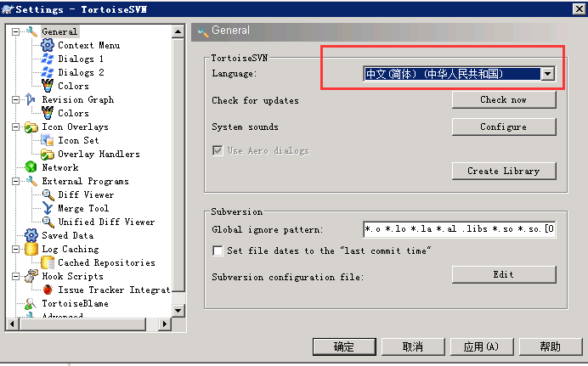The width and height of the screenshot is (588, 366).
Task: Click the General wrench icon in the tree
Action: point(32,31)
